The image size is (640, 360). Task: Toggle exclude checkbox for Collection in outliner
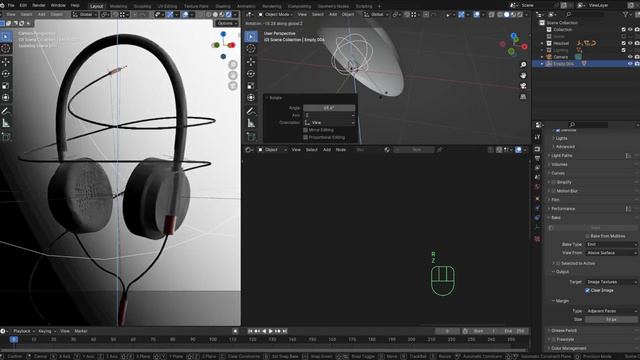click(x=624, y=29)
